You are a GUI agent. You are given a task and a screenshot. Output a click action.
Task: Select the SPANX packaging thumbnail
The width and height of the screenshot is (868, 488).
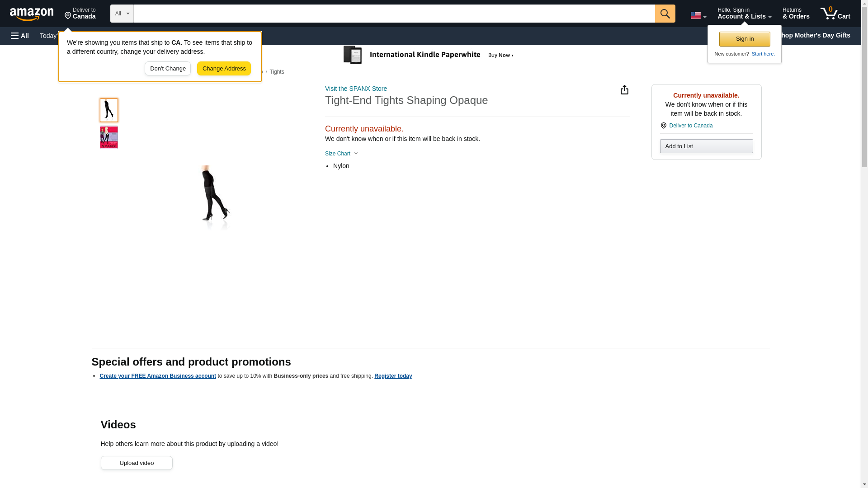108,137
